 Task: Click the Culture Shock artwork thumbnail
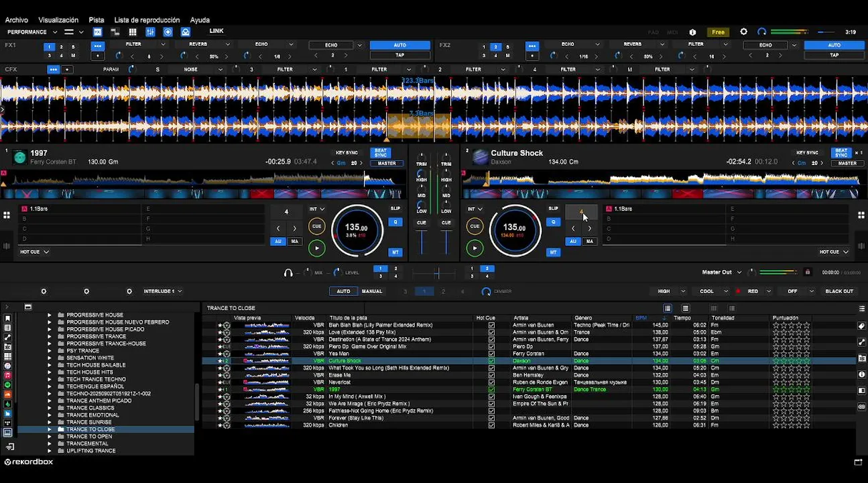point(480,157)
